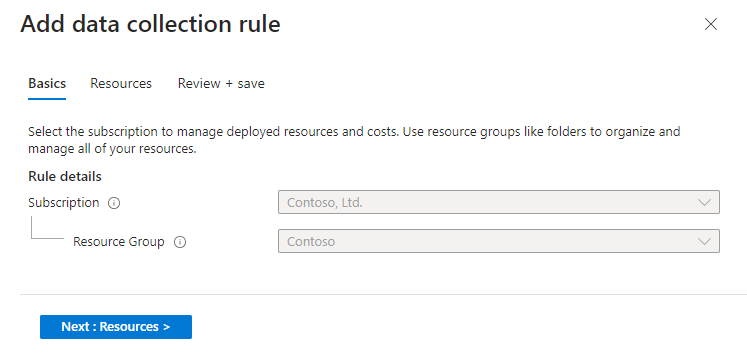The image size is (747, 364).
Task: Click the Next : Resources button
Action: pyautogui.click(x=116, y=327)
